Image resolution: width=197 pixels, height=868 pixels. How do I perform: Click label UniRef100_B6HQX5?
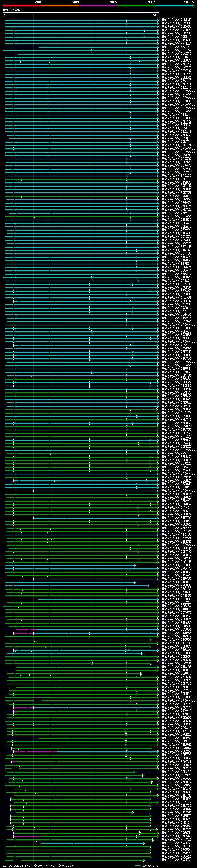[177, 440]
